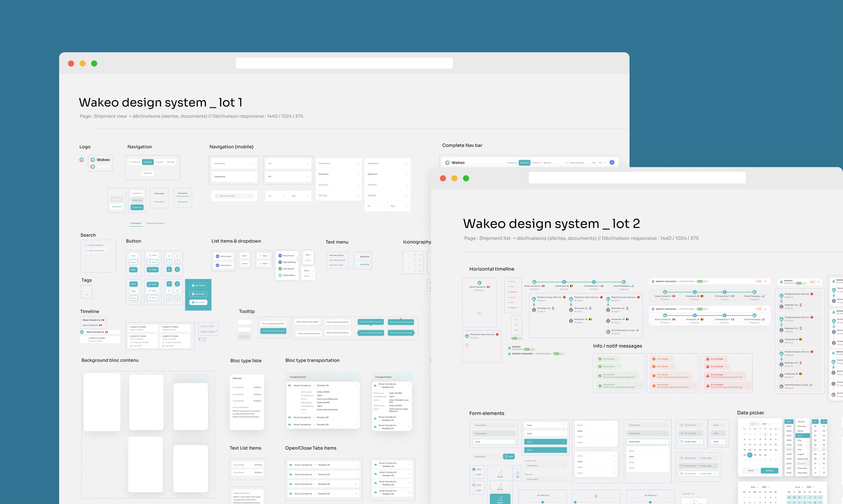Close the short File uploaded toast
843x504 pixels.
pos(619,366)
